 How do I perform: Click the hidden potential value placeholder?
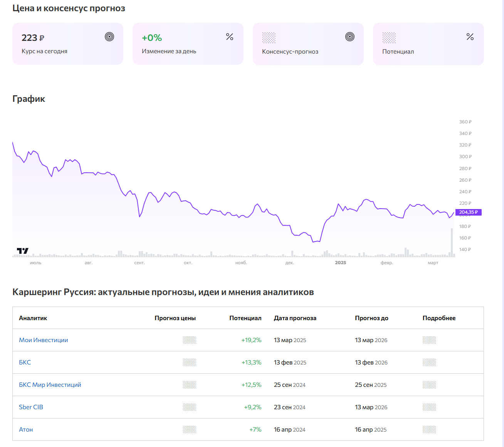389,38
